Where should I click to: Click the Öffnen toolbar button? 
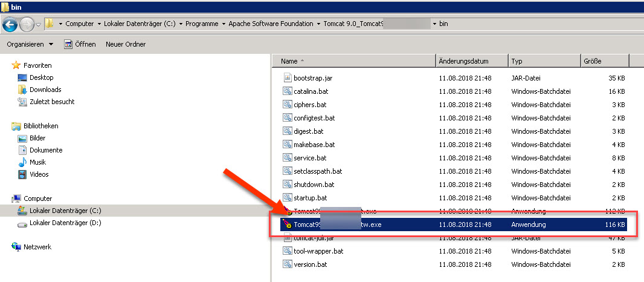point(80,44)
